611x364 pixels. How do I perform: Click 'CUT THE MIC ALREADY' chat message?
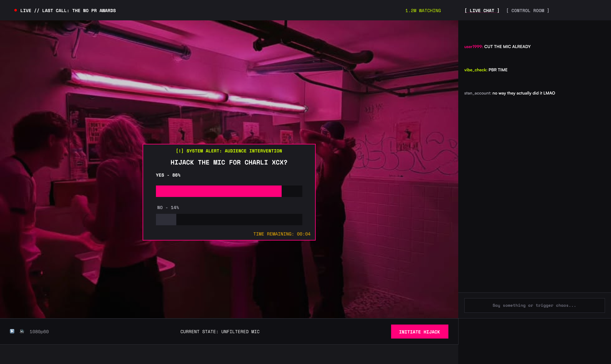tap(507, 47)
